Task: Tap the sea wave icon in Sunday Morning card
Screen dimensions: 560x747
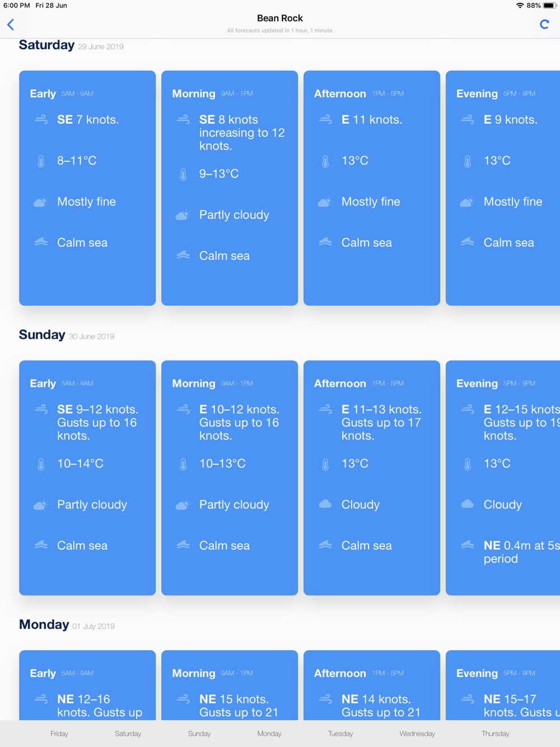Action: (183, 545)
